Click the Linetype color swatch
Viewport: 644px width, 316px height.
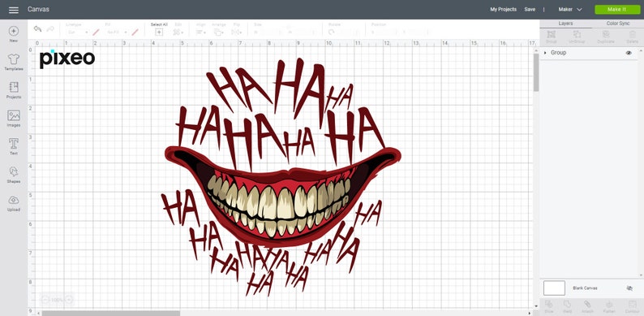coord(96,32)
